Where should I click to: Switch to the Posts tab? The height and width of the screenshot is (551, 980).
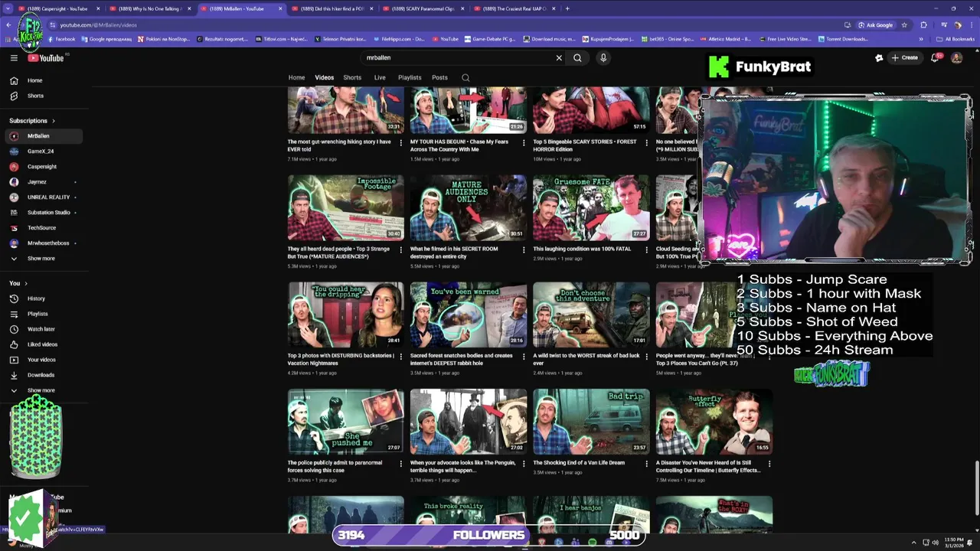(x=439, y=77)
